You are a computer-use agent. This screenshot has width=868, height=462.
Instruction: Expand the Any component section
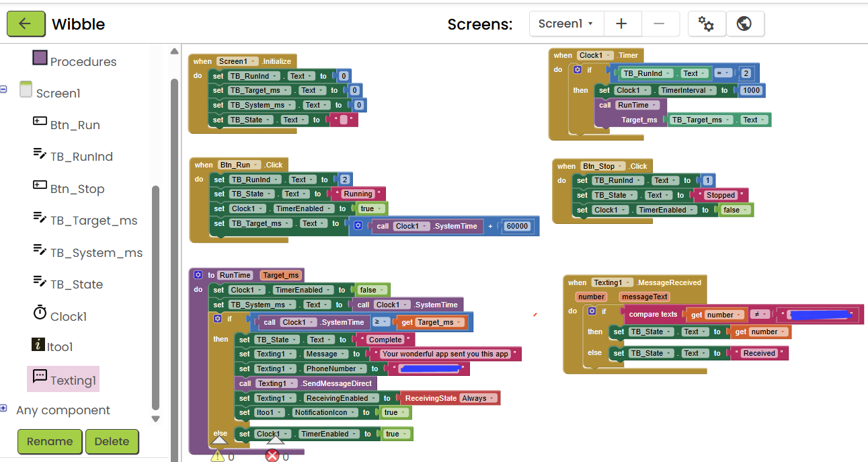click(x=4, y=408)
